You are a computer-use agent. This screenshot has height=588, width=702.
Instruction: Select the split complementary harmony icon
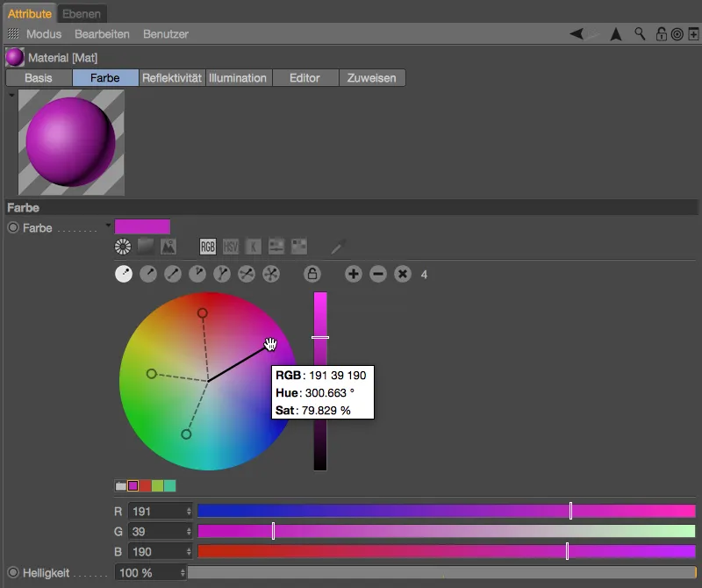coord(197,274)
